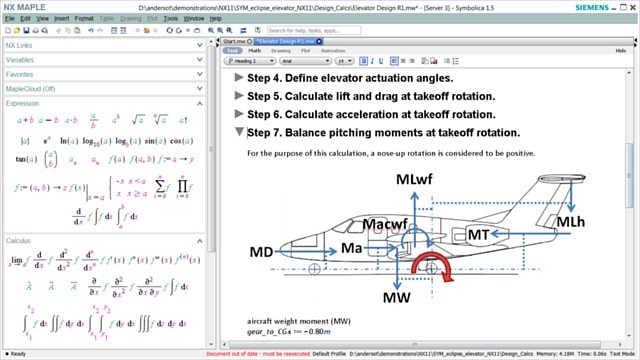Click the third zoom magnifier icon
Image resolution: width=640 pixels, height=360 pixels.
(x=229, y=31)
